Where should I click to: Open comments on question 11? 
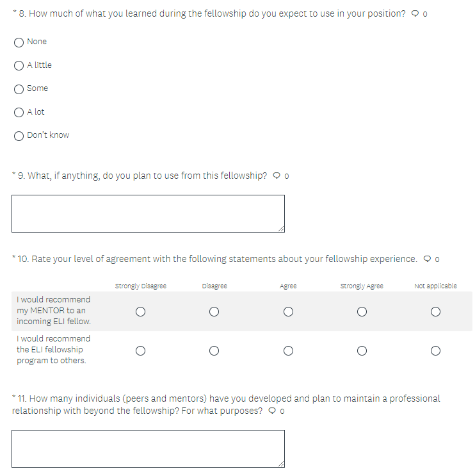(273, 411)
